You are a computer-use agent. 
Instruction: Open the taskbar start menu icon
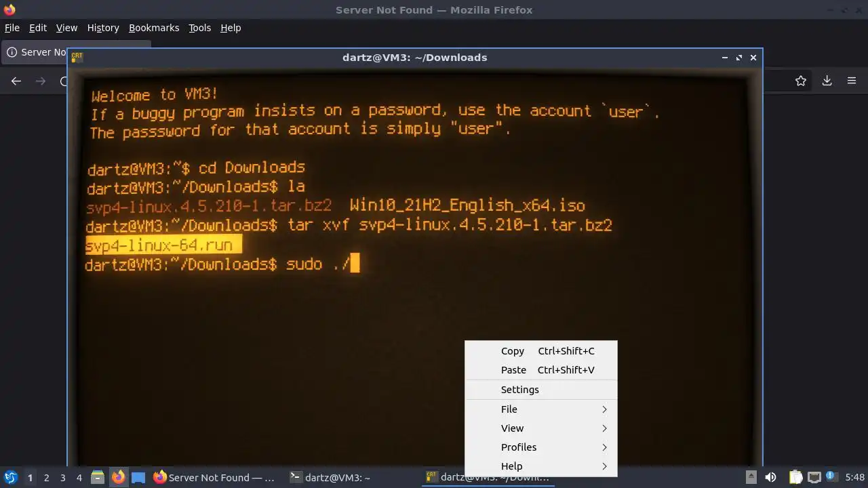11,478
